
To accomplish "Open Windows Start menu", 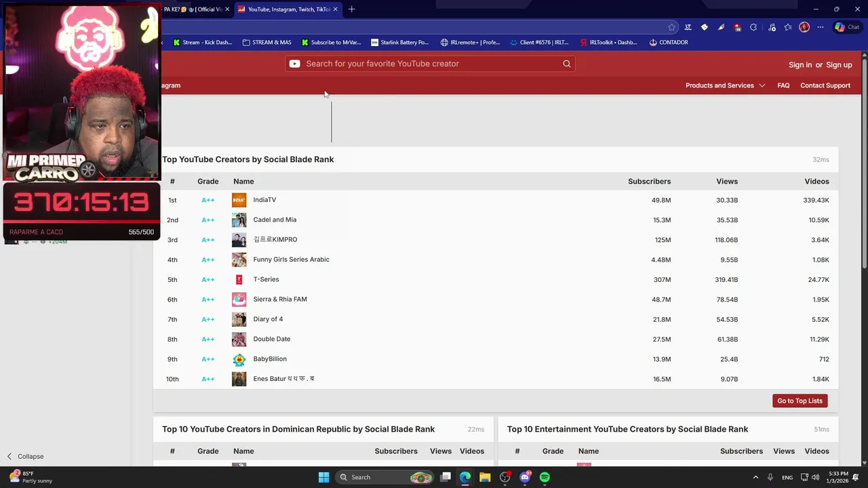I will pos(323,477).
